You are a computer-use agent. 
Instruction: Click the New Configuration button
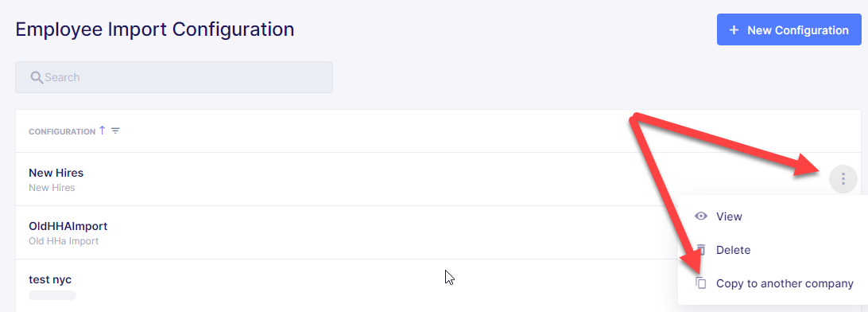point(789,30)
